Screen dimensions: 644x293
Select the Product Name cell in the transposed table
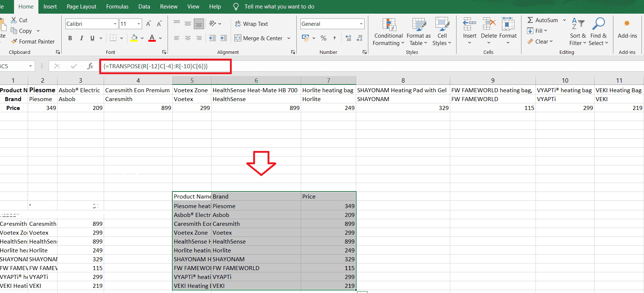pyautogui.click(x=192, y=196)
